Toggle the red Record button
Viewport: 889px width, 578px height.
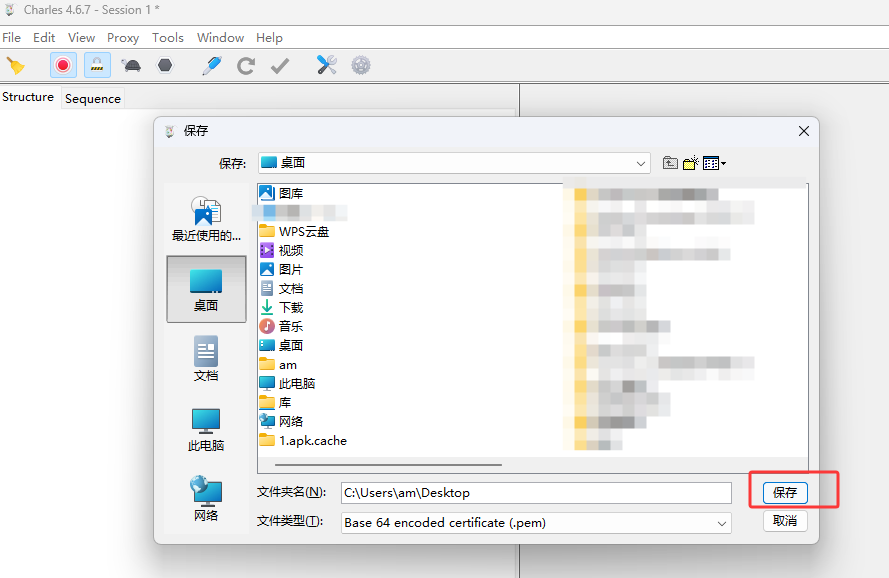point(63,66)
